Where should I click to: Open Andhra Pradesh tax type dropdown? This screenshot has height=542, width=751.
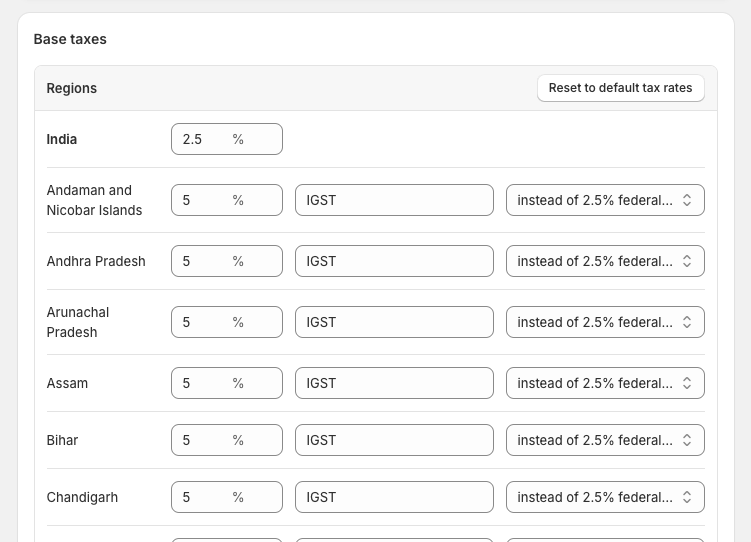[x=604, y=261]
